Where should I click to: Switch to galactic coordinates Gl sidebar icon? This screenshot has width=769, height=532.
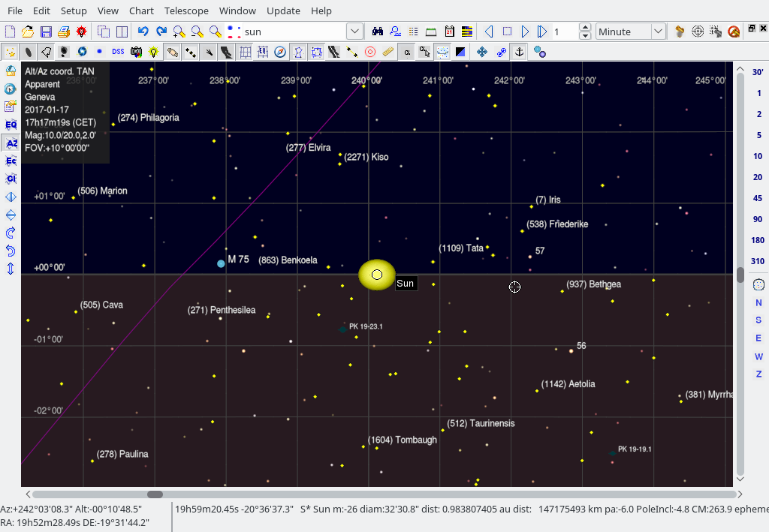point(11,179)
